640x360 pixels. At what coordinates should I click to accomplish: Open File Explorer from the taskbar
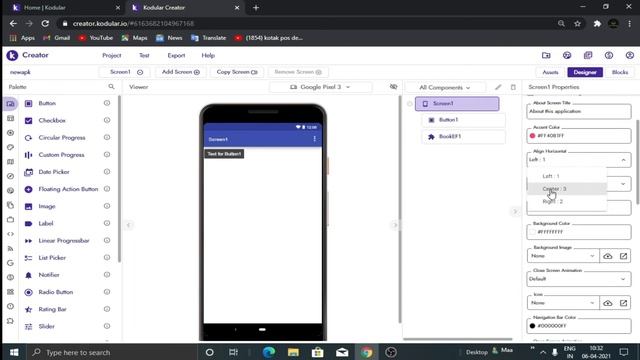click(293, 352)
